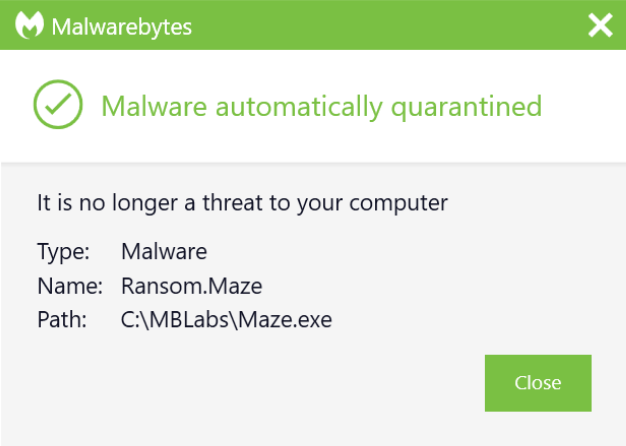Click the Malwarebytes title text
This screenshot has height=446, width=626.
[122, 27]
